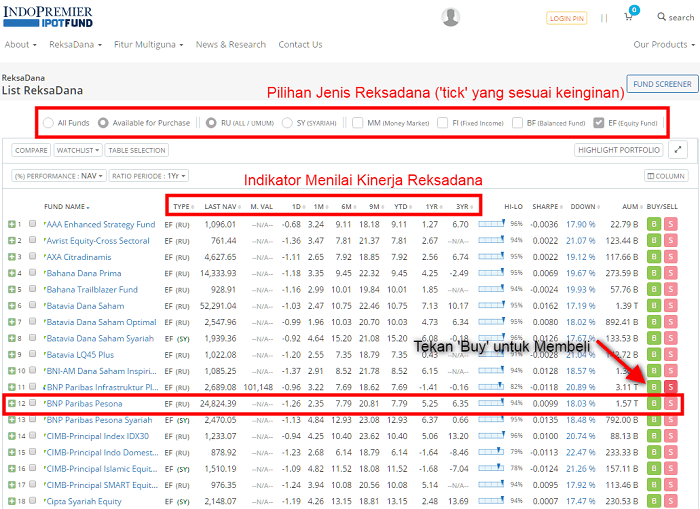Sort table by LAST NAV column header

(x=222, y=207)
